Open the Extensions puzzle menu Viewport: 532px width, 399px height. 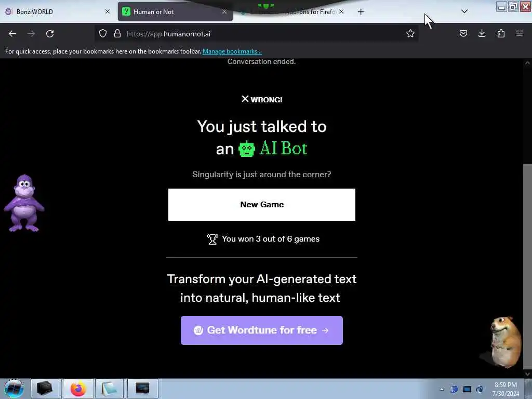click(501, 33)
